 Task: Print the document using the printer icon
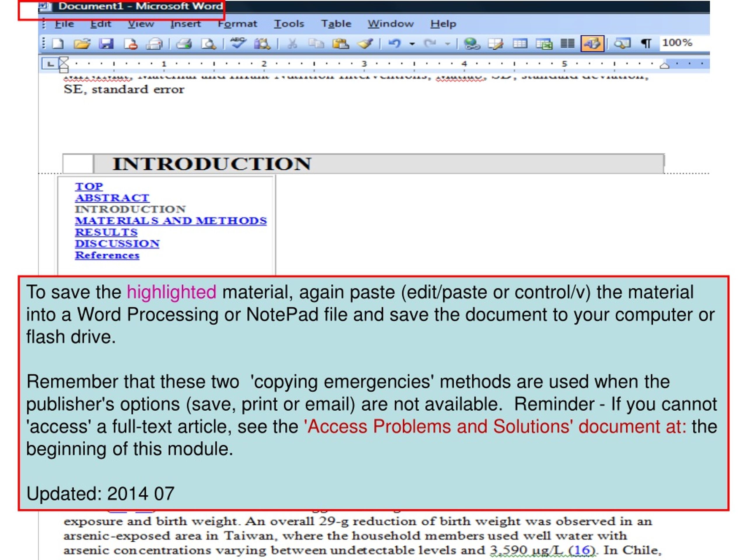coord(184,44)
